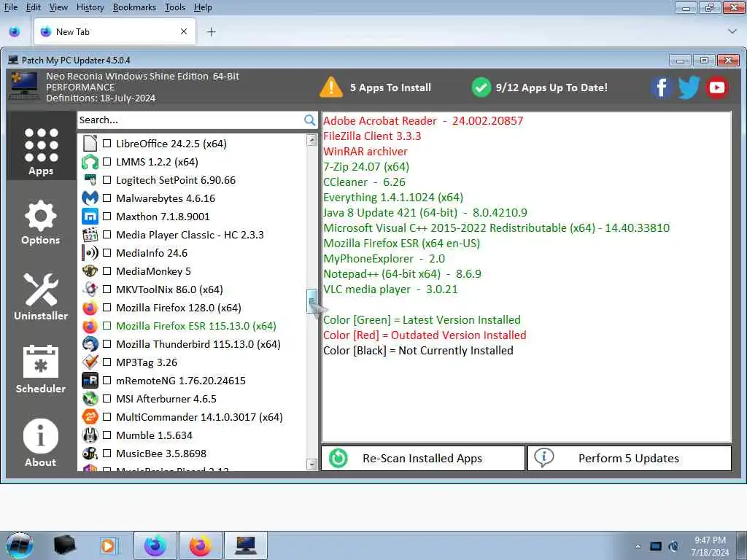Open the media player taskbar icon
747x560 pixels.
109,545
